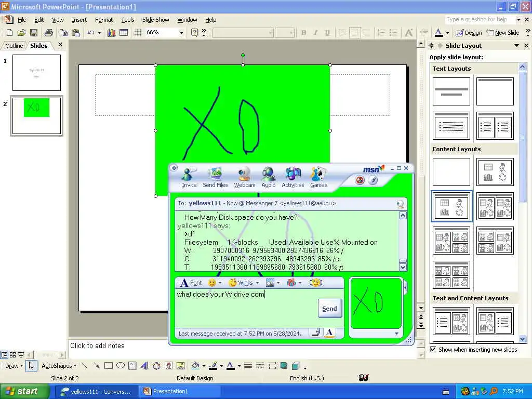The width and height of the screenshot is (532, 399).
Task: Click Insert WordArt icon in drawing toolbar
Action: (144, 366)
